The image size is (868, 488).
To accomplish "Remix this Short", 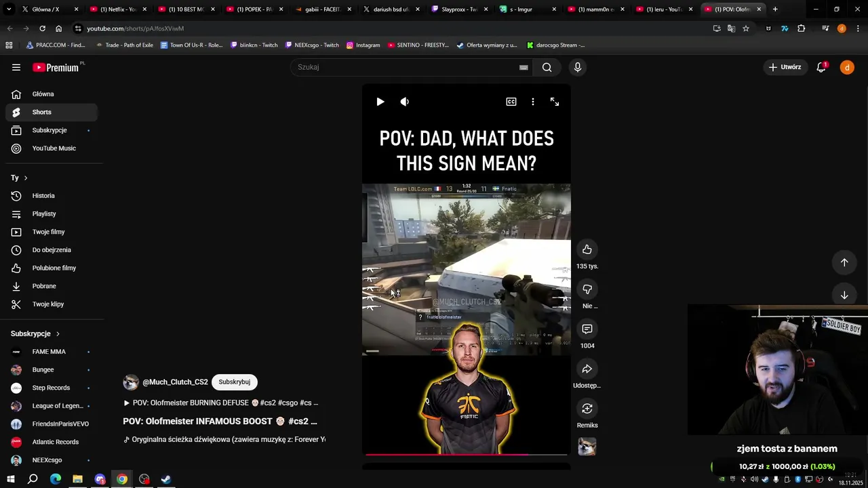I will tap(587, 409).
